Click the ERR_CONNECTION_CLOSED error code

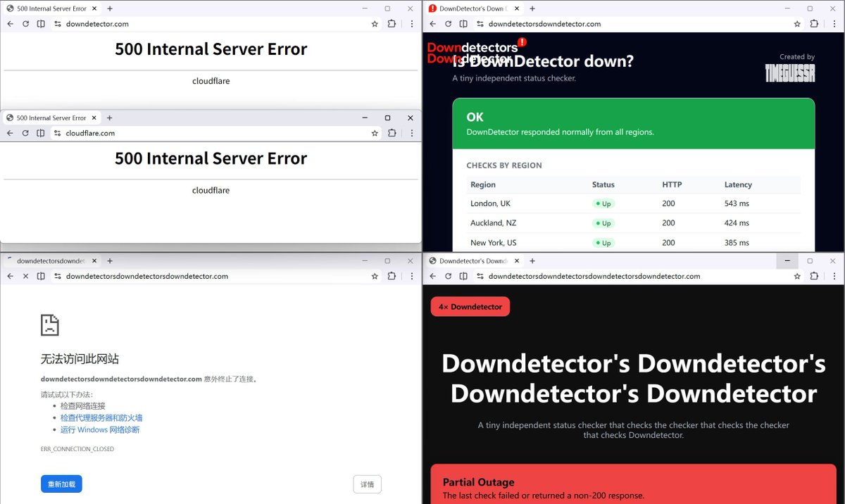pyautogui.click(x=77, y=449)
